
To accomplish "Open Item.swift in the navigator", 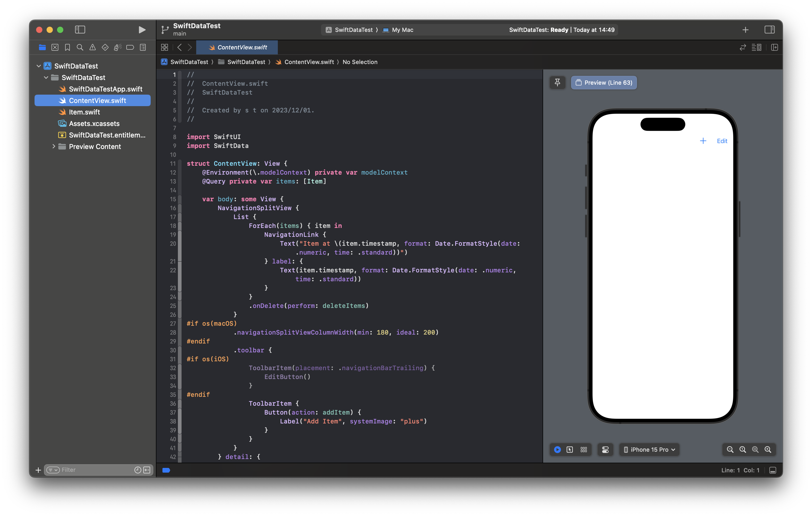I will 84,112.
